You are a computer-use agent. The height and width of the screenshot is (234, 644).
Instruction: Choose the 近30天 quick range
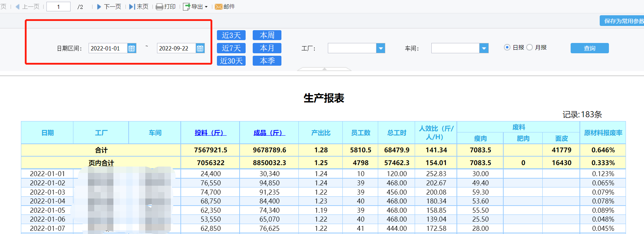[231, 61]
